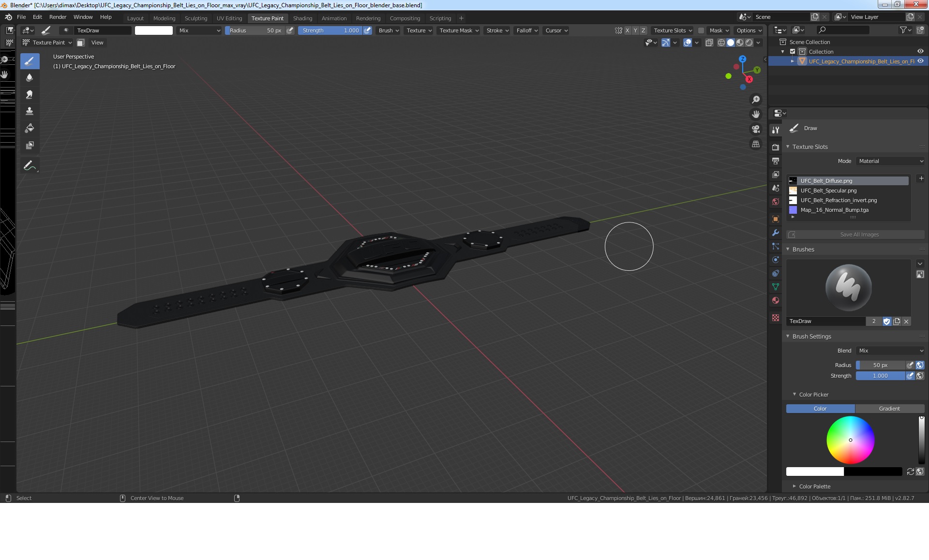Toggle Z axis symmetry

click(643, 30)
